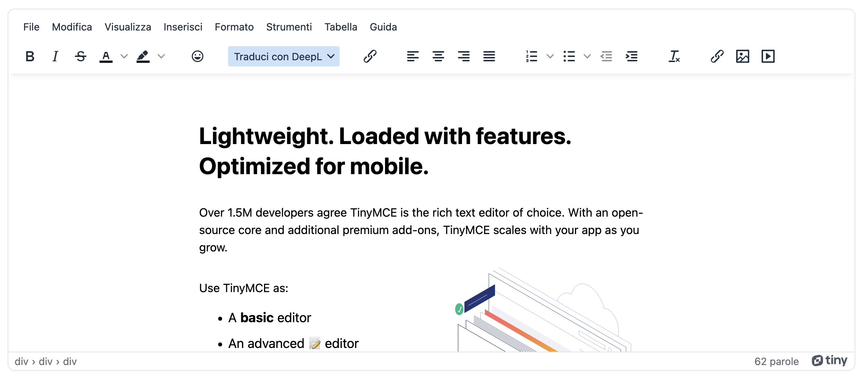
Task: Align text to the right
Action: pyautogui.click(x=464, y=56)
